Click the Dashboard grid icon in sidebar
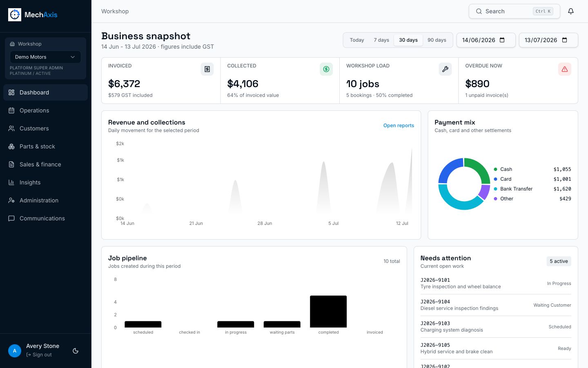This screenshot has width=588, height=368. pos(11,92)
